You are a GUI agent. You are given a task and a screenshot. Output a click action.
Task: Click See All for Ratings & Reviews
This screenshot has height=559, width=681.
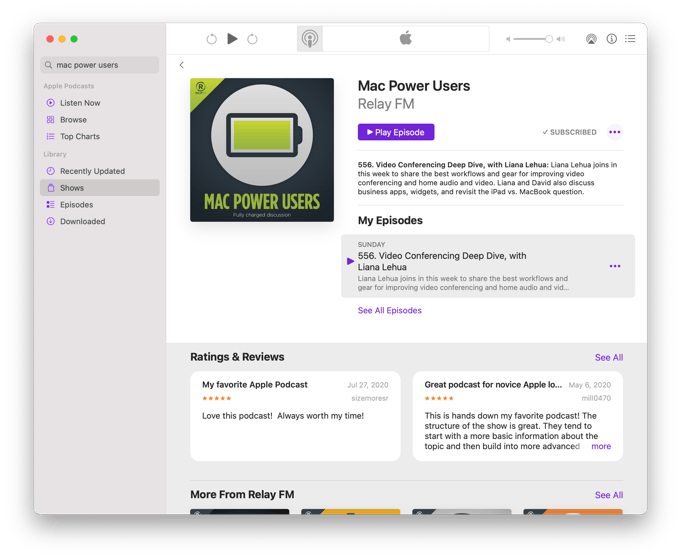tap(609, 357)
